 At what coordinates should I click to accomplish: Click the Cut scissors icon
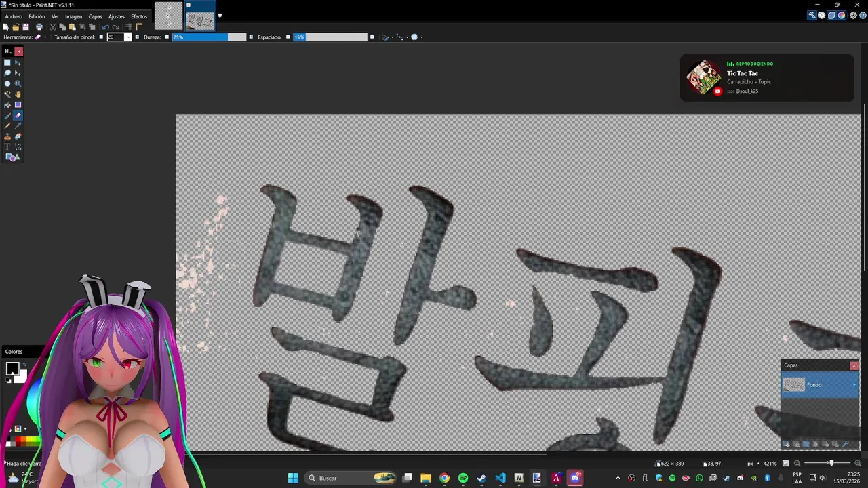pos(53,27)
